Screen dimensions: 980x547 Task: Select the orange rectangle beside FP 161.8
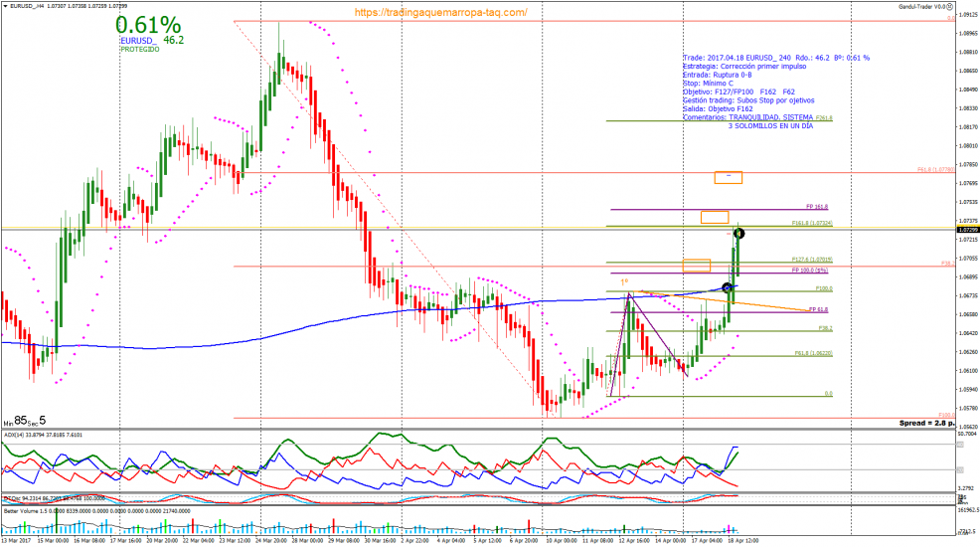point(714,217)
